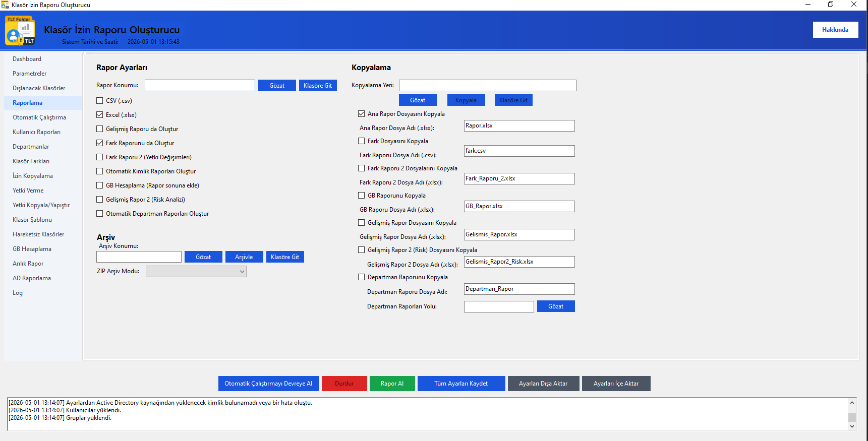The height and width of the screenshot is (441, 868).
Task: Click Otomatik Çalıştırmayı Devreye Al
Action: pyautogui.click(x=268, y=384)
